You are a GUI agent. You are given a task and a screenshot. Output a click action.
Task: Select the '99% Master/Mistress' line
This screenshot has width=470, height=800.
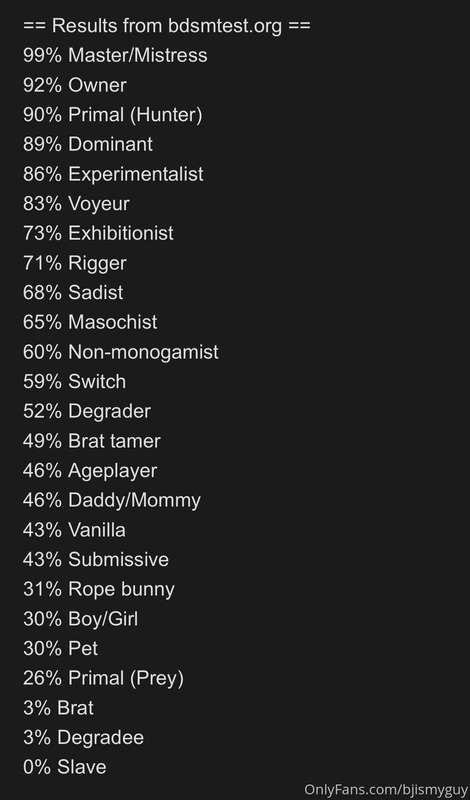click(115, 55)
